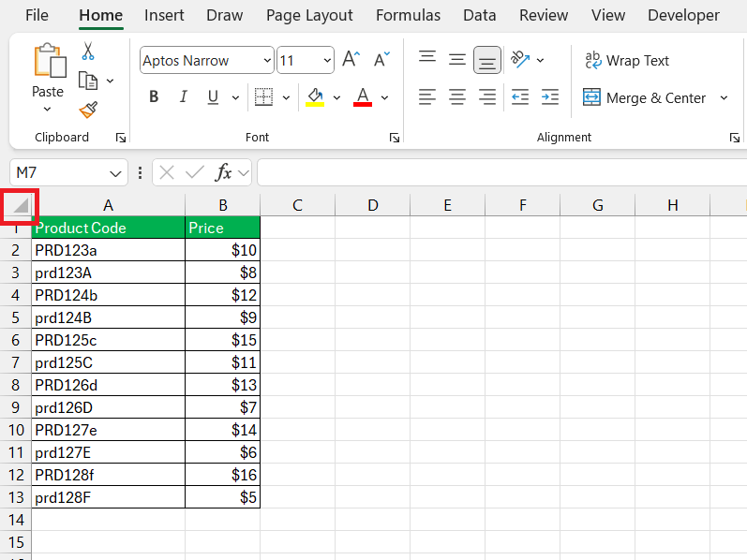Select row 5 header
The height and width of the screenshot is (560, 747).
click(x=15, y=317)
